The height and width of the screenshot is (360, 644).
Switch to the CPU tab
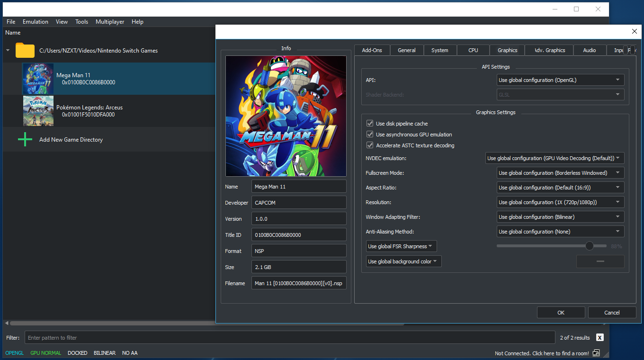pyautogui.click(x=473, y=50)
